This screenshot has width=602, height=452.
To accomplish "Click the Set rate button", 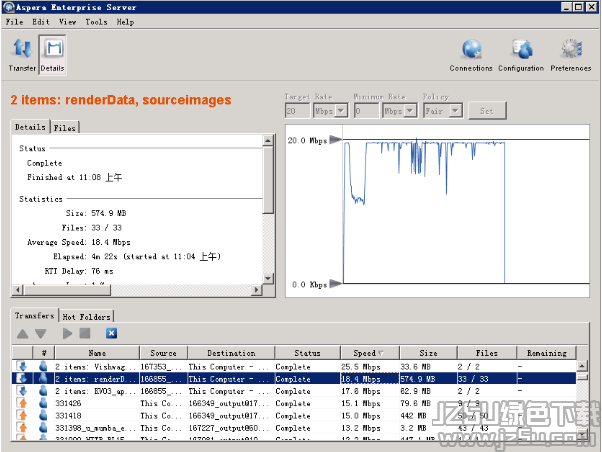I will (487, 111).
